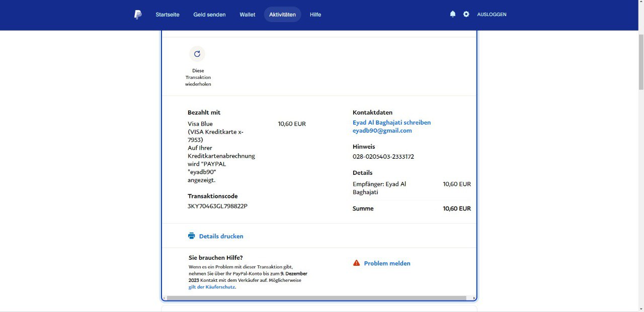Log out using the AUSLOGGEN button
Screen dimensions: 644x312
tap(492, 15)
